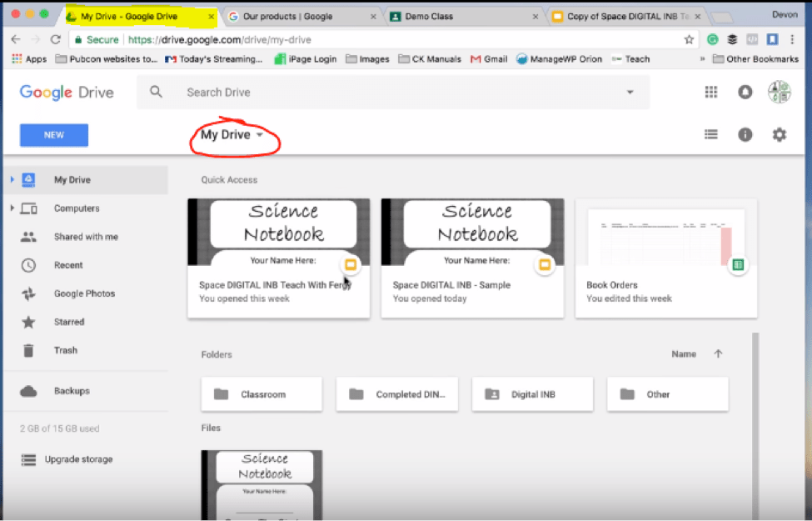
Task: Open Drive settings via the gear icon
Action: tap(778, 134)
